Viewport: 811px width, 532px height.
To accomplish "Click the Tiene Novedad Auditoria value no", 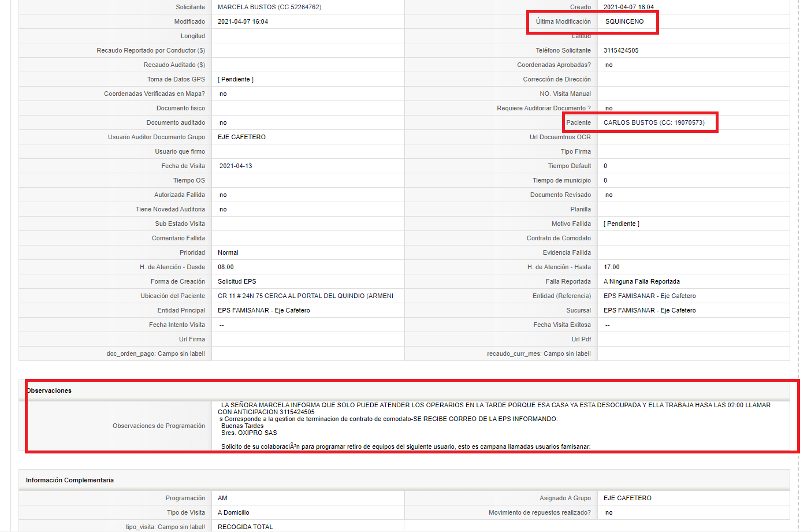I will pos(223,209).
